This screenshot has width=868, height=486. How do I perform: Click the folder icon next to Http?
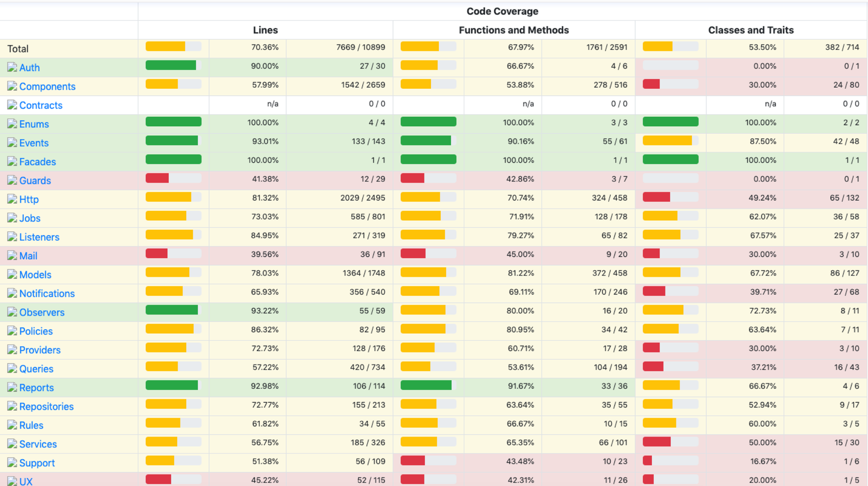pyautogui.click(x=12, y=199)
